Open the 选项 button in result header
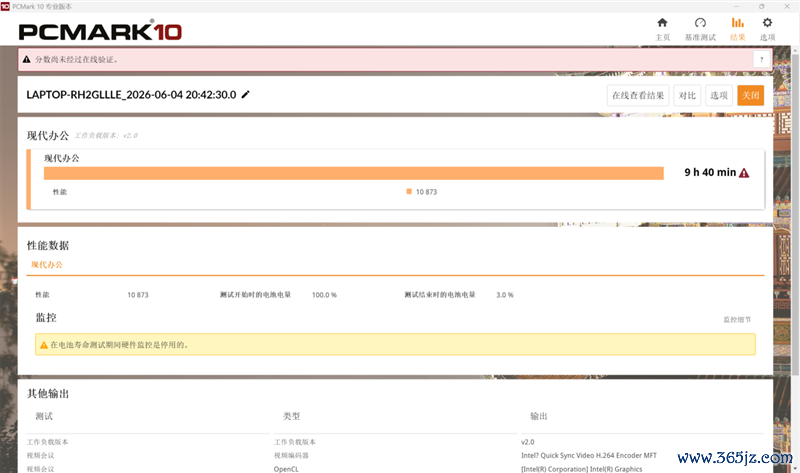The width and height of the screenshot is (800, 473). point(719,95)
